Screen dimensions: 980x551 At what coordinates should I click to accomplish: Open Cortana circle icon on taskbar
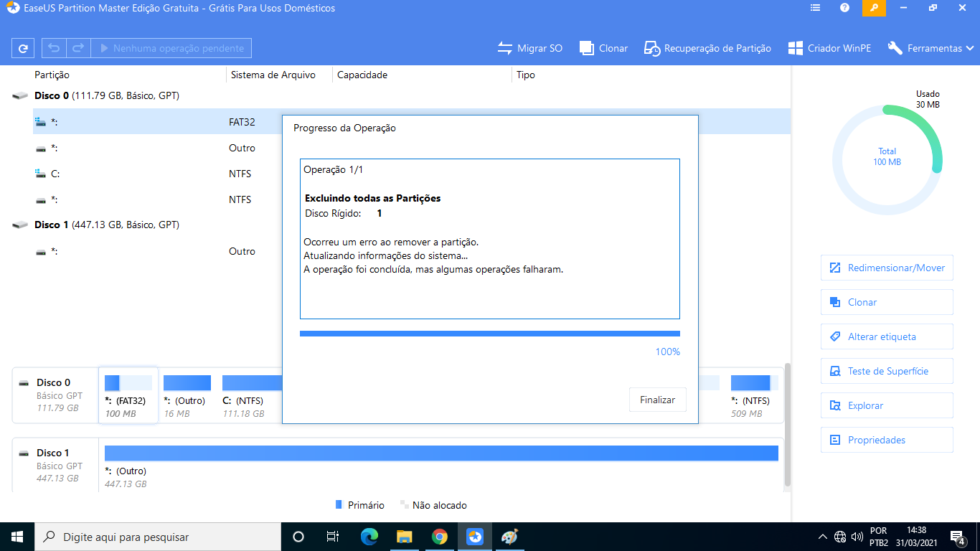point(298,537)
